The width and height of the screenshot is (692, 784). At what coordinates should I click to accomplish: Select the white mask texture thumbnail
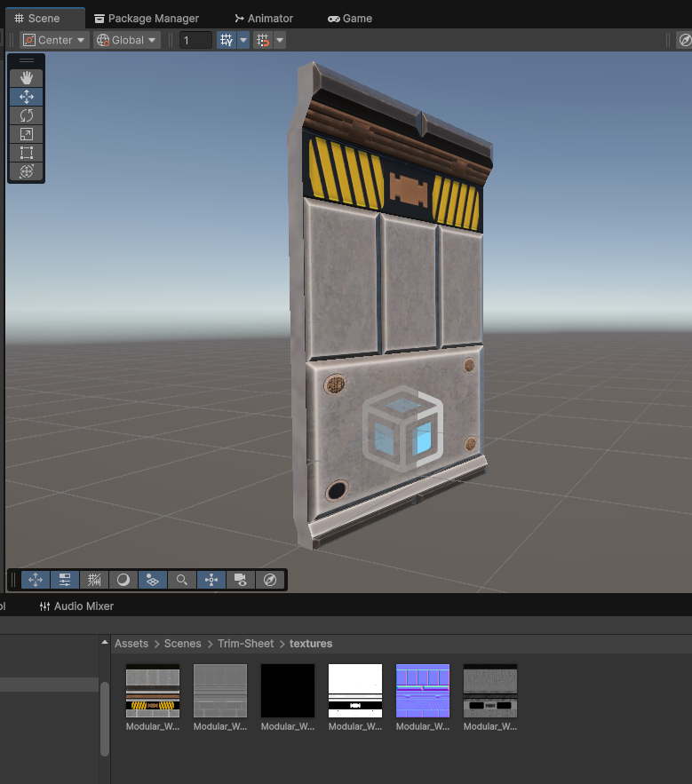pyautogui.click(x=355, y=691)
